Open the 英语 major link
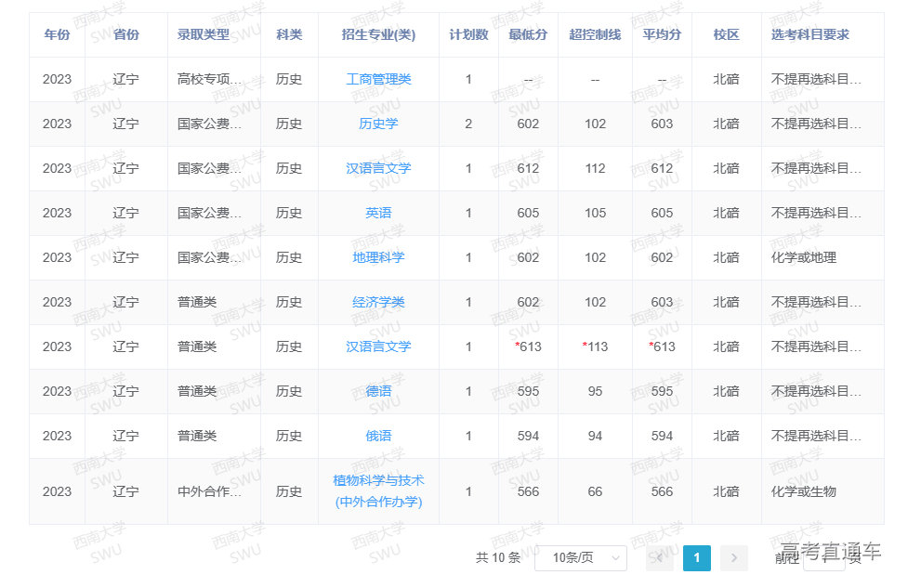 pyautogui.click(x=378, y=213)
